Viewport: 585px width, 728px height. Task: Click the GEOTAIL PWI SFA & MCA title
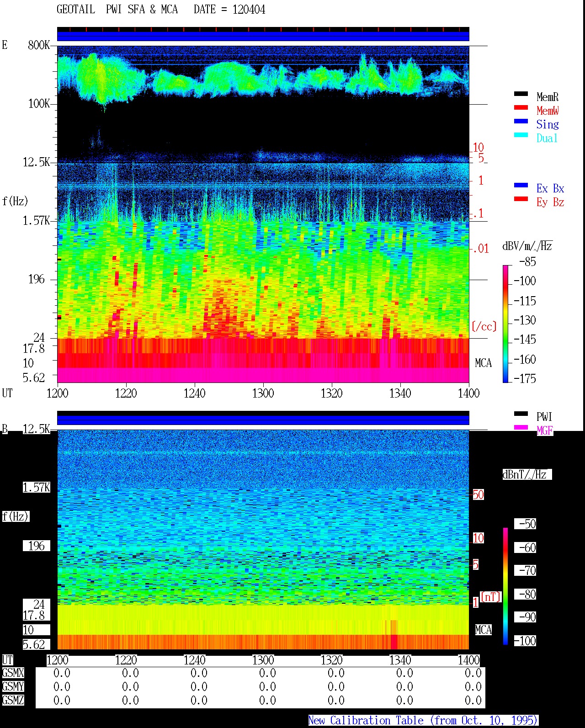tap(117, 10)
